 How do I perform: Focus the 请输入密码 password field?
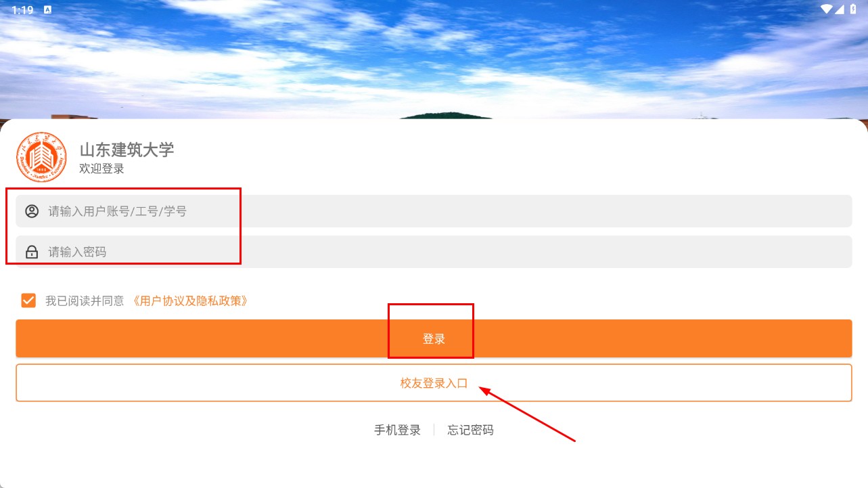tap(434, 252)
